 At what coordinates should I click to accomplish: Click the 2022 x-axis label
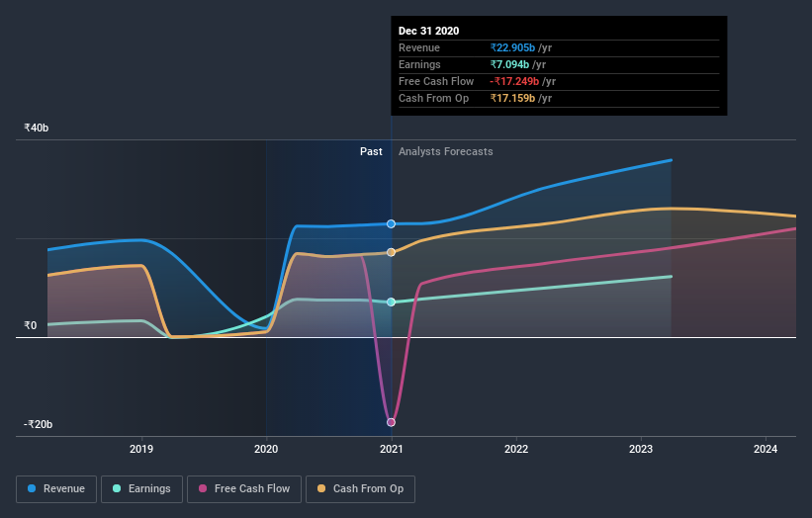[x=516, y=449]
